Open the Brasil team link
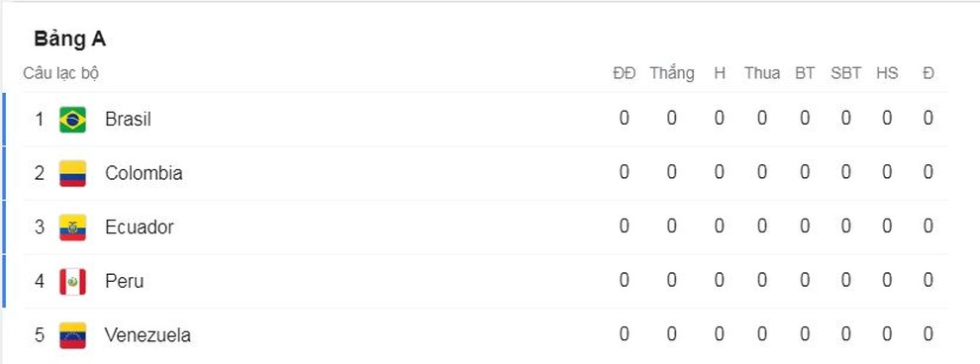Screen dimensions: 980x364 128,119
